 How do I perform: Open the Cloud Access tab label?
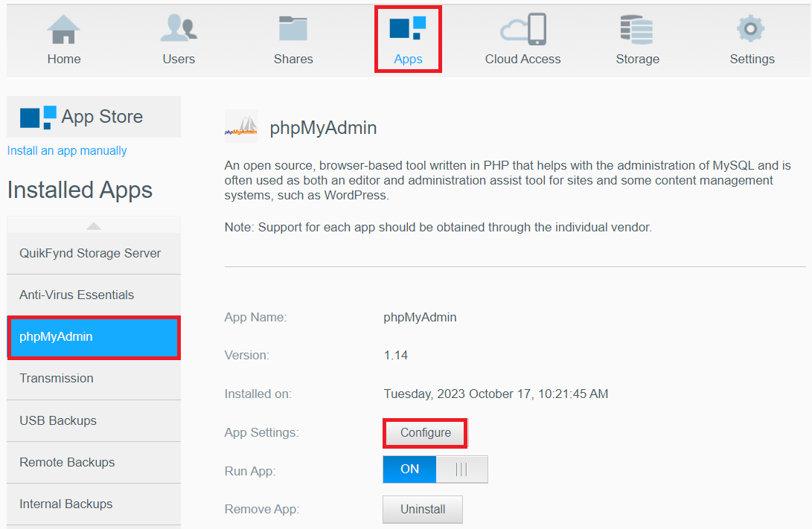click(x=522, y=59)
